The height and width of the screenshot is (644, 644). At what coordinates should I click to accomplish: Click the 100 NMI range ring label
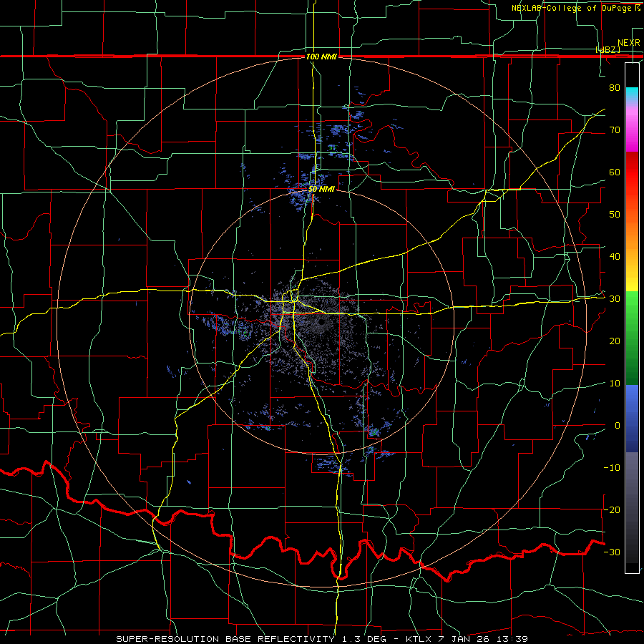321,57
